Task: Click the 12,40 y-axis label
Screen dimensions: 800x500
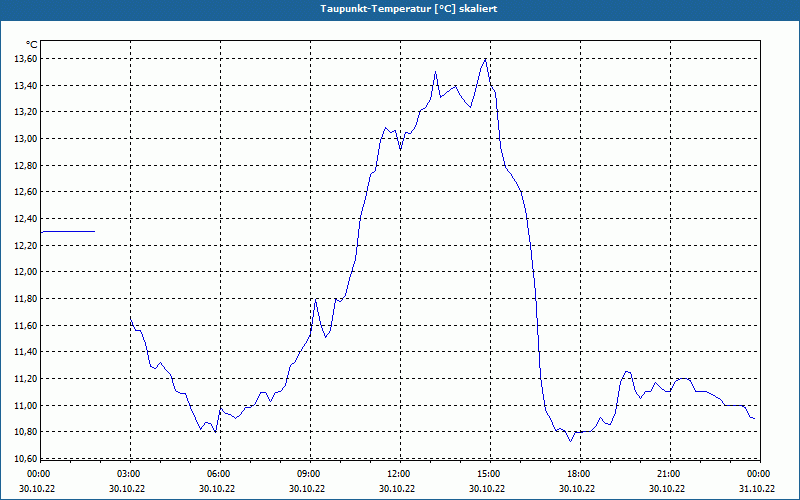Action: click(26, 218)
